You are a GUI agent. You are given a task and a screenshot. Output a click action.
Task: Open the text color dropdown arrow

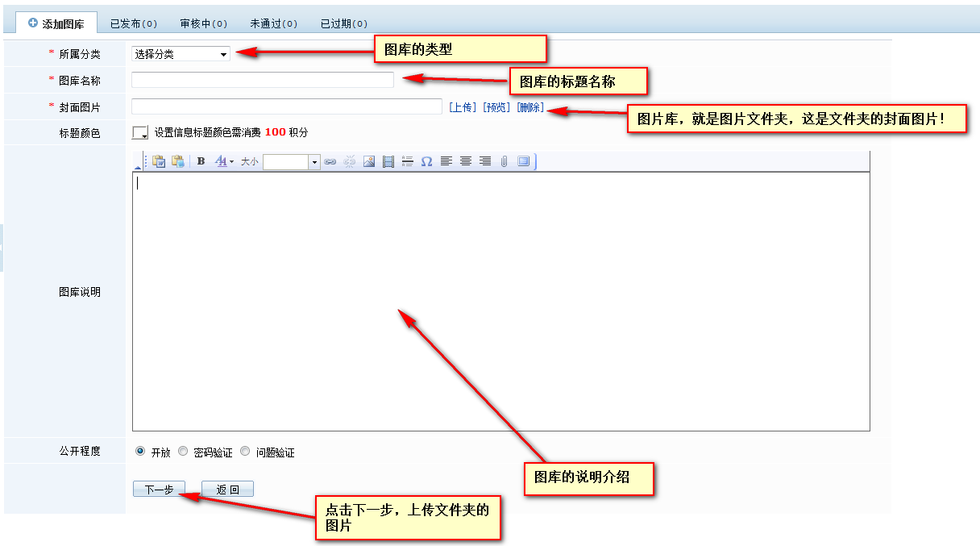232,162
